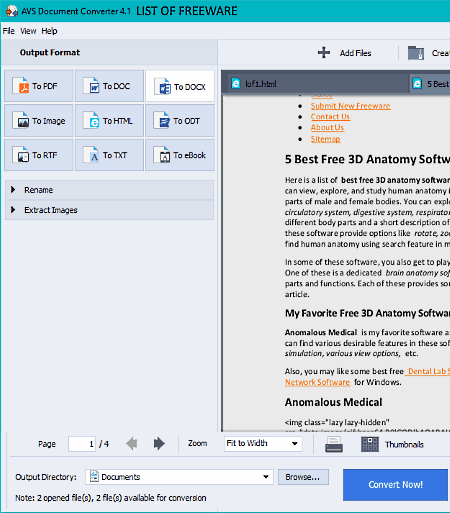Select the To PDF output format
Image resolution: width=450 pixels, height=513 pixels.
tap(39, 86)
